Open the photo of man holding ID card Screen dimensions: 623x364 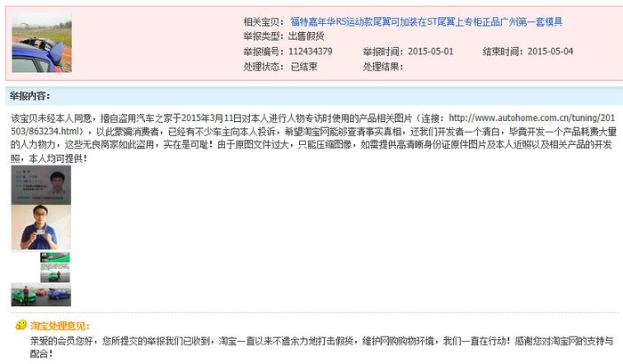pos(40,229)
